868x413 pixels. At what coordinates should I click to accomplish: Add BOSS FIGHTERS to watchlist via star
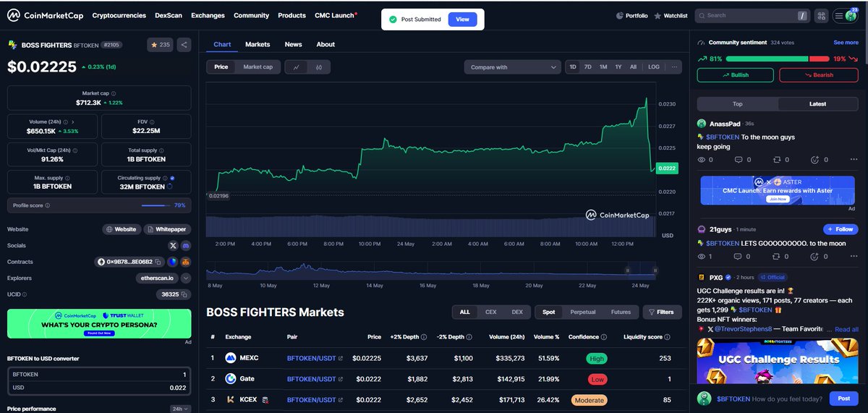point(160,45)
